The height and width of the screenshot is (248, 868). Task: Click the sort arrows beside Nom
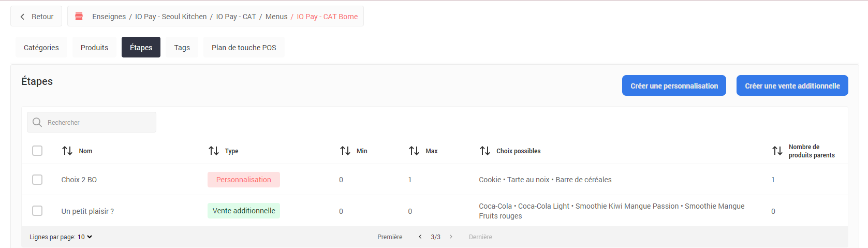click(67, 151)
